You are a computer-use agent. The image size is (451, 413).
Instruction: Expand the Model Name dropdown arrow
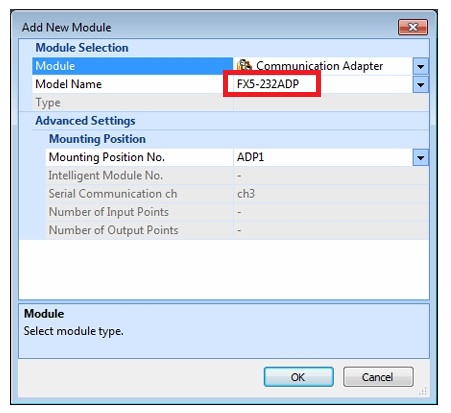tap(420, 85)
